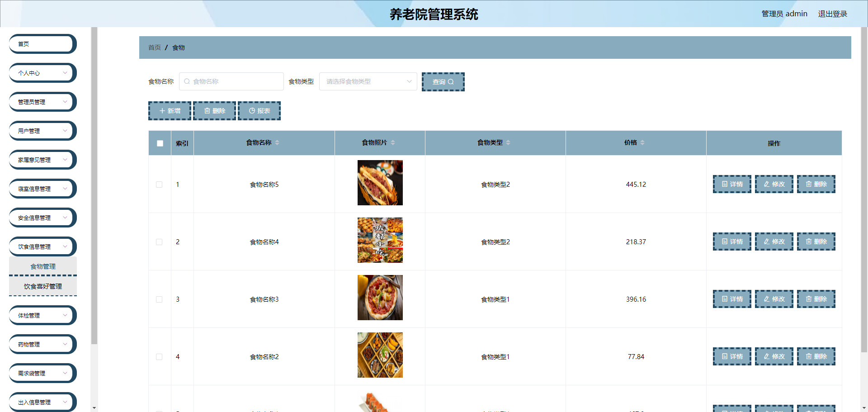Click the price cell 218.37
868x412 pixels.
[636, 242]
